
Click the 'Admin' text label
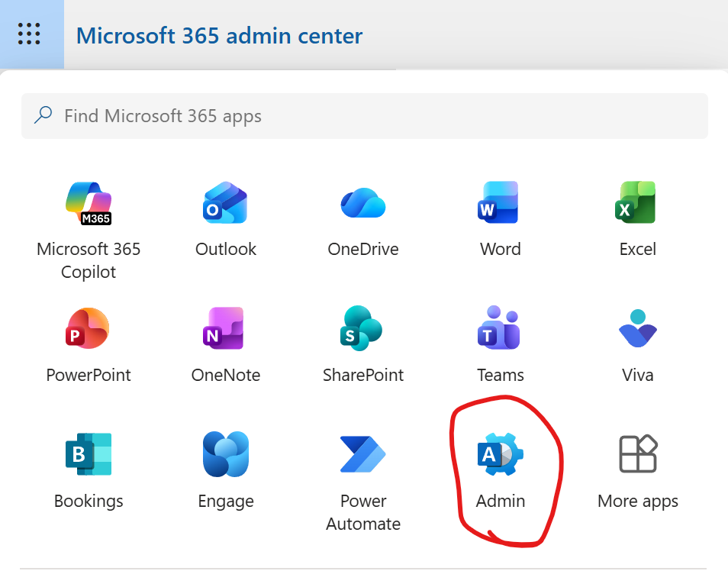pos(501,502)
